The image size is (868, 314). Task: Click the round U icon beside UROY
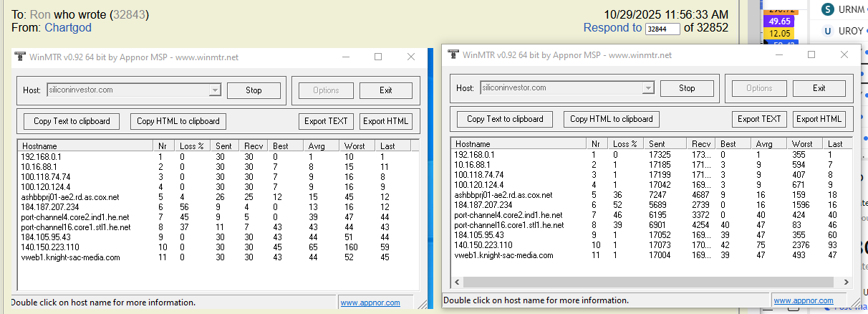(828, 31)
